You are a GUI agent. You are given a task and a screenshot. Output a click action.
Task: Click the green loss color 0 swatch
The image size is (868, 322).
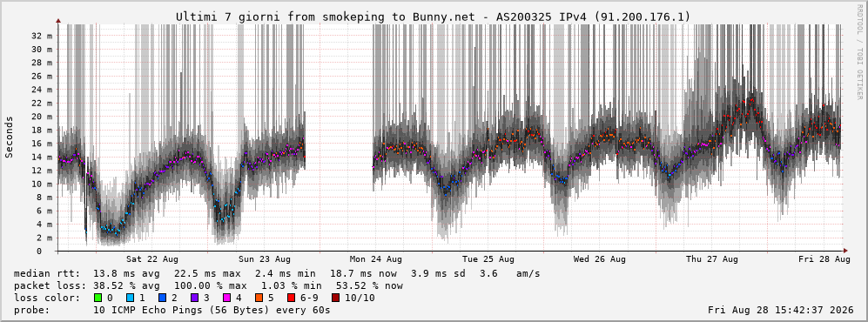(98, 298)
